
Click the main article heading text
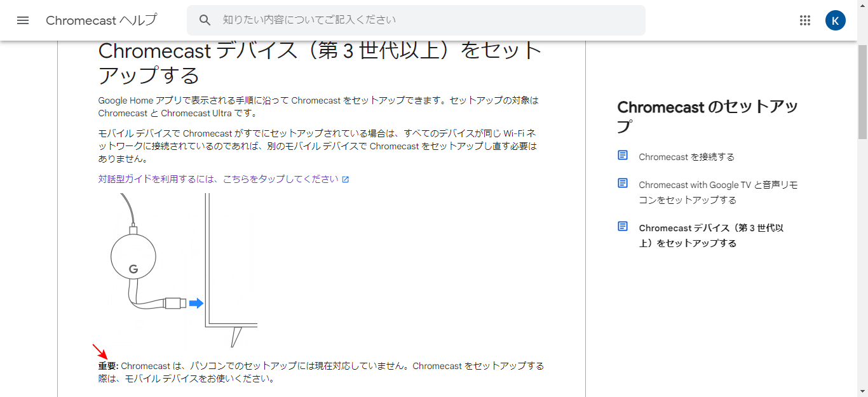pos(320,62)
